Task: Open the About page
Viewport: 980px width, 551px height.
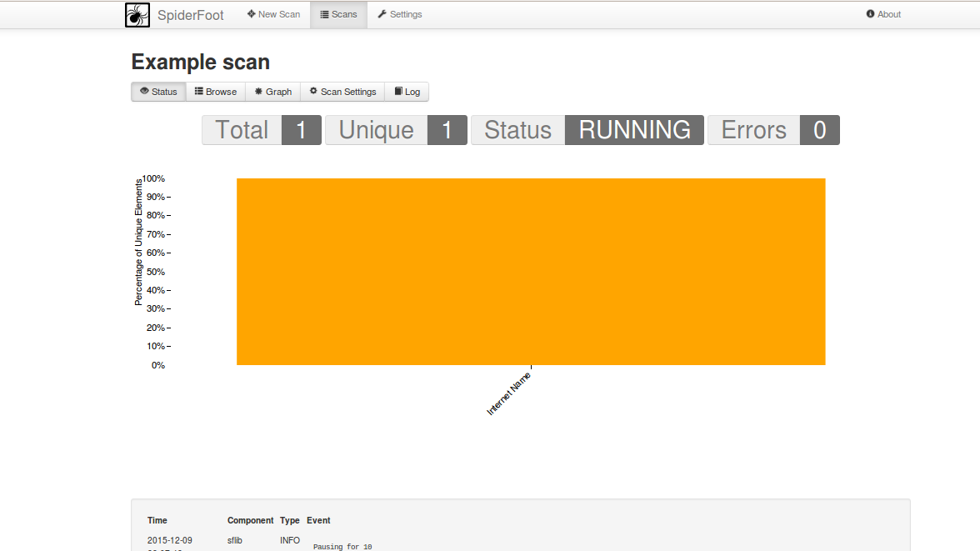Action: 883,14
